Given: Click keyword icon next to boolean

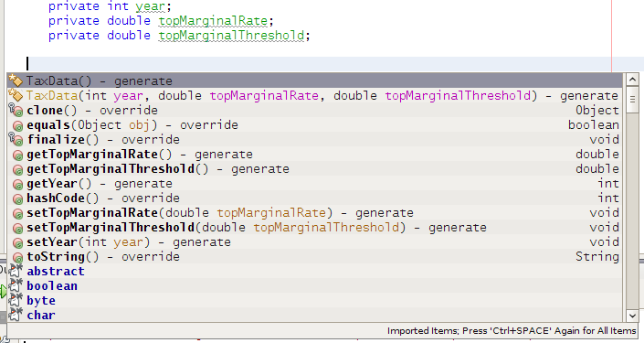Looking at the screenshot, I should point(16,285).
